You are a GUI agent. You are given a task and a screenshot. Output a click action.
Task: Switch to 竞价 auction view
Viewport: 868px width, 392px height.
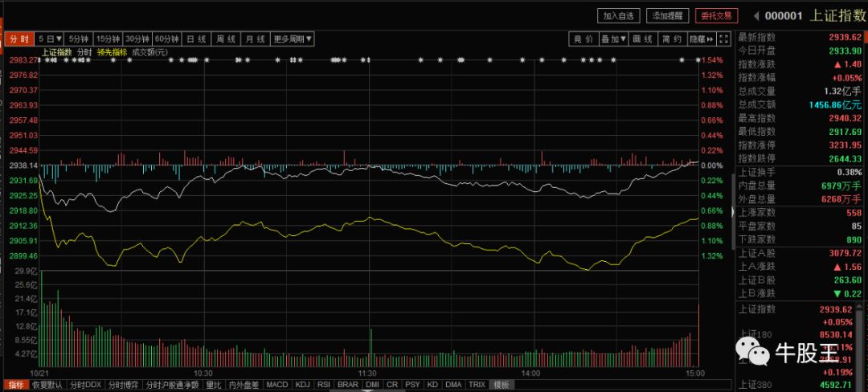(583, 39)
